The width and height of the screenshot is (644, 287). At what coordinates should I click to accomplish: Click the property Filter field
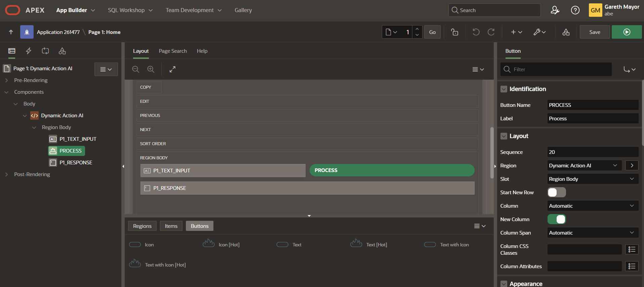pos(556,69)
